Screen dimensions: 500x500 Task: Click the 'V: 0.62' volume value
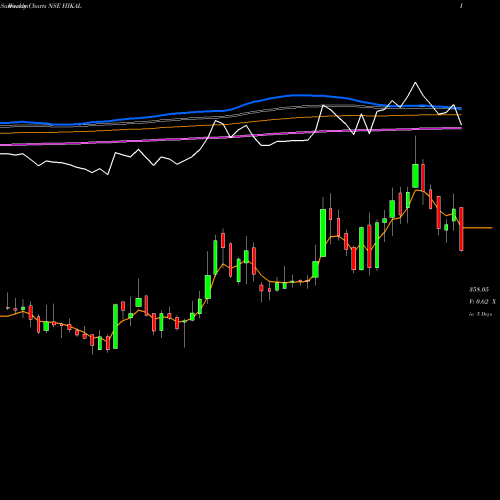click(479, 302)
